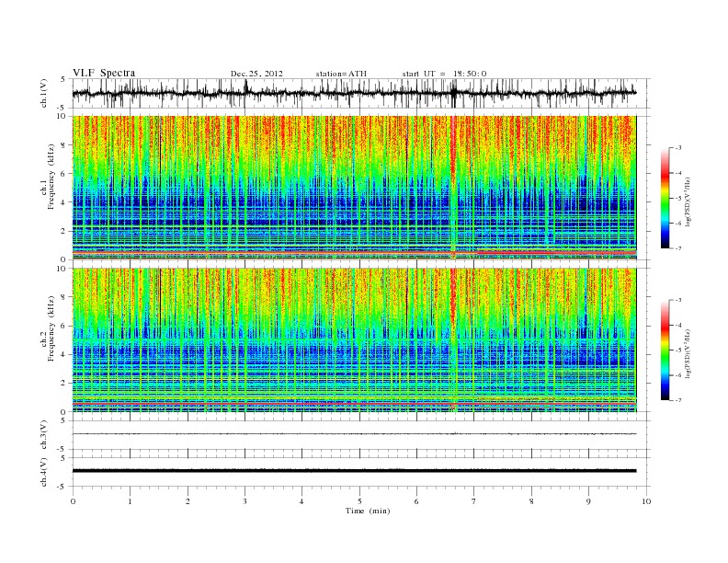This screenshot has width=728, height=563.
Task: Click the final time axis tick label "10"
Action: click(646, 501)
